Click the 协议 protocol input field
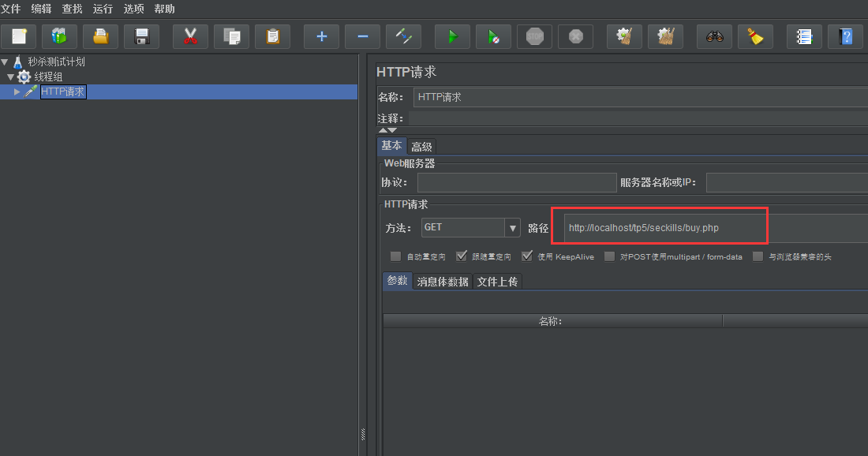The height and width of the screenshot is (456, 868). click(x=517, y=182)
